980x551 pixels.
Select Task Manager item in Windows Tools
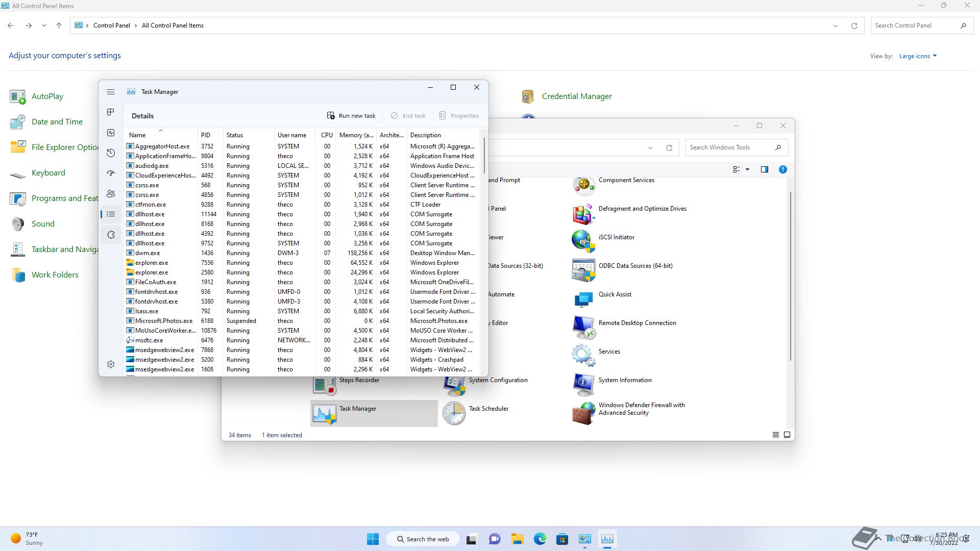374,414
